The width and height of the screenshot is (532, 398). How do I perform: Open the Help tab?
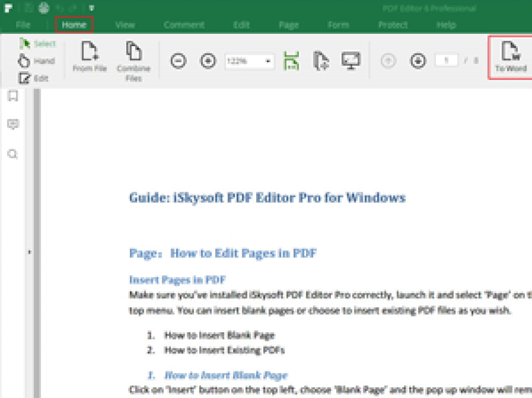click(x=446, y=25)
